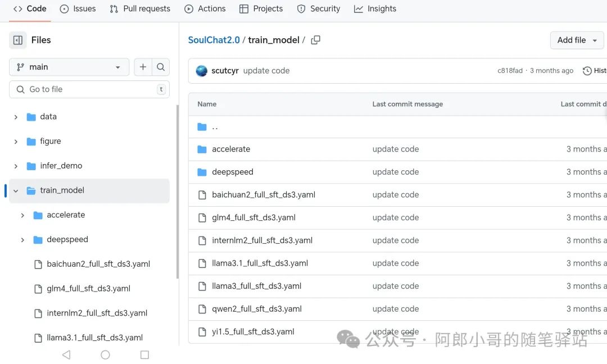Open the Issues tab
This screenshot has width=607, height=364.
pos(78,8)
